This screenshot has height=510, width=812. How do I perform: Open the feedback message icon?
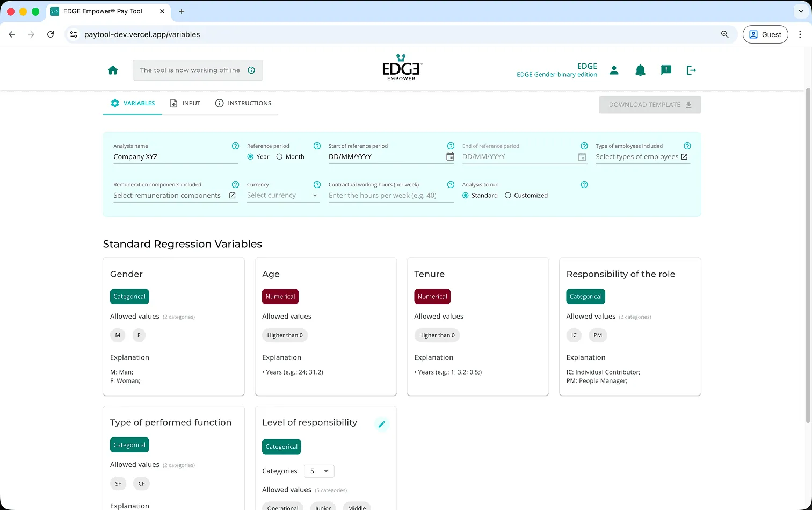coord(666,70)
